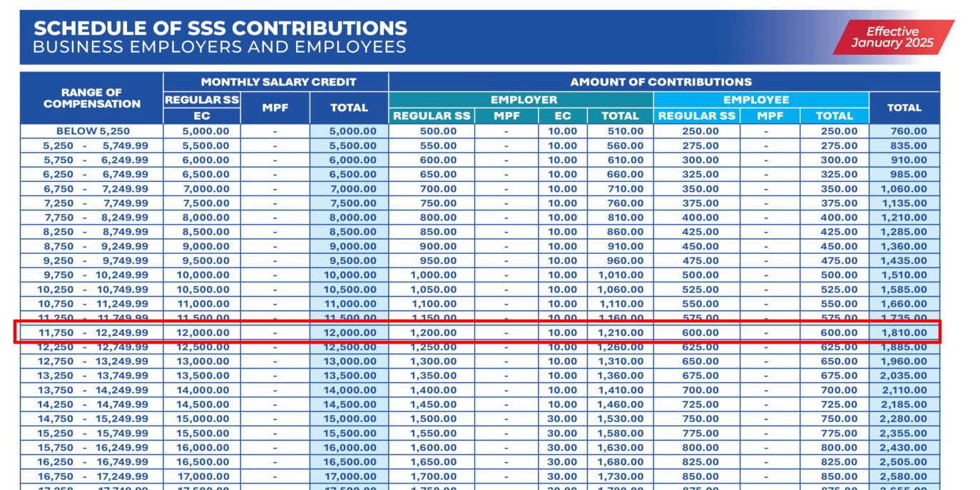Select the 'MONTHLY SALARY CREDIT' header
The height and width of the screenshot is (490, 980).
point(276,82)
